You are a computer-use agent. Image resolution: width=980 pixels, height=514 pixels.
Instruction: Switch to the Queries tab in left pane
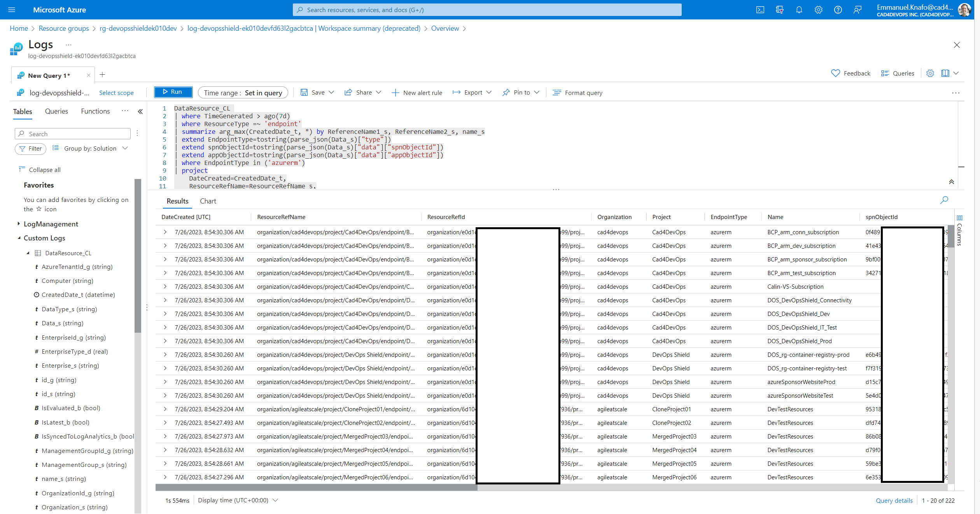(x=56, y=111)
